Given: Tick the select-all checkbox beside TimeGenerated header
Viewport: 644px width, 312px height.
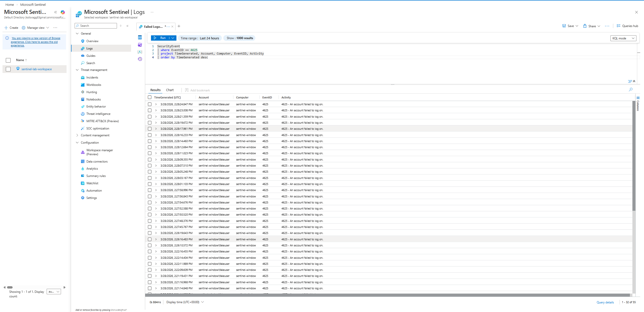Looking at the screenshot, I should coord(150,97).
